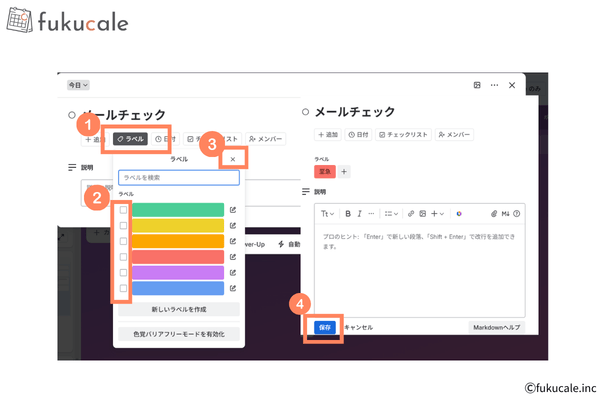
Task: Click the ラベルを検索 search field
Action: pos(179,177)
